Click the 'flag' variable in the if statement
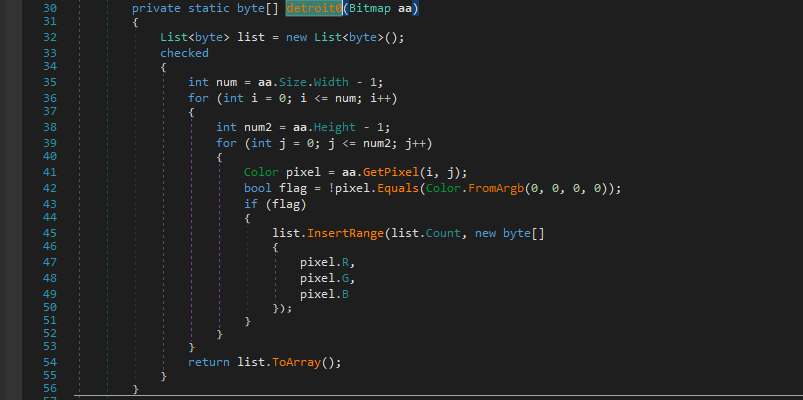This screenshot has width=803, height=400. [x=286, y=205]
